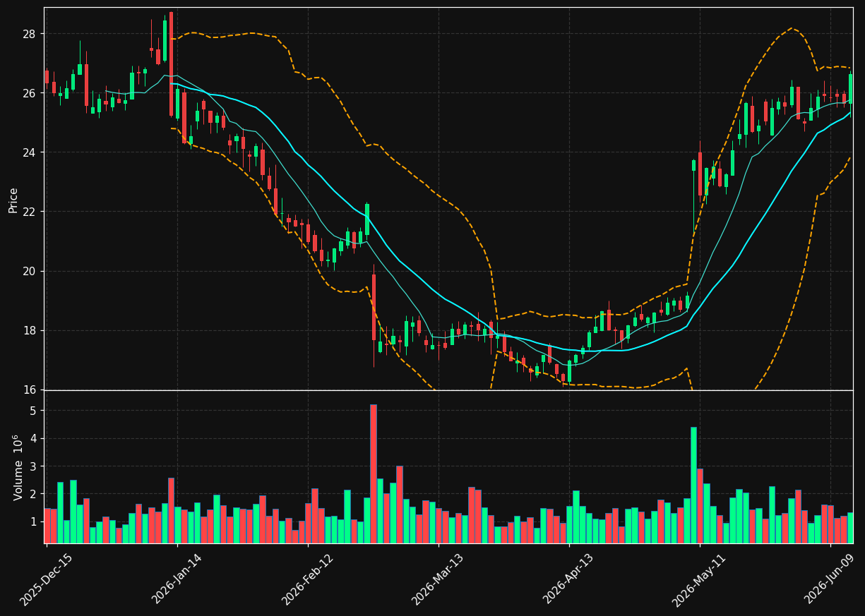
Task: Click the volume tick label 3
Action: point(32,466)
